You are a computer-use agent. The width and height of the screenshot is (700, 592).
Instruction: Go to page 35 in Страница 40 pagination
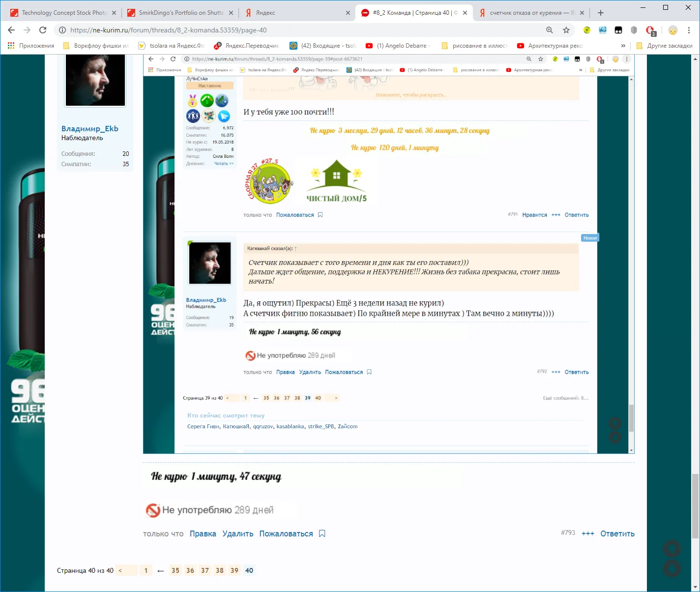pyautogui.click(x=175, y=570)
